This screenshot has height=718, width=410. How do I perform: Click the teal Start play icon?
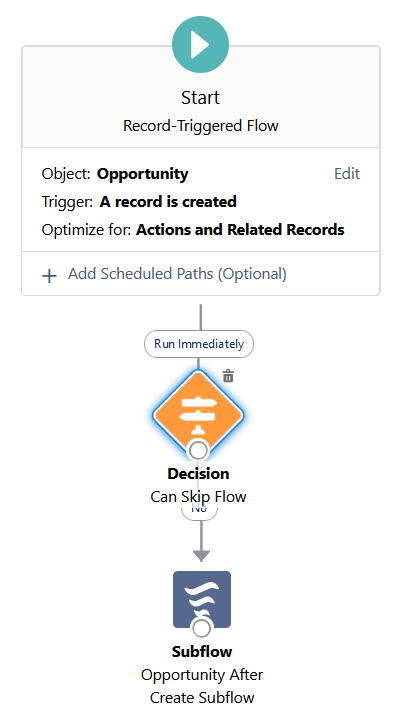pyautogui.click(x=200, y=44)
